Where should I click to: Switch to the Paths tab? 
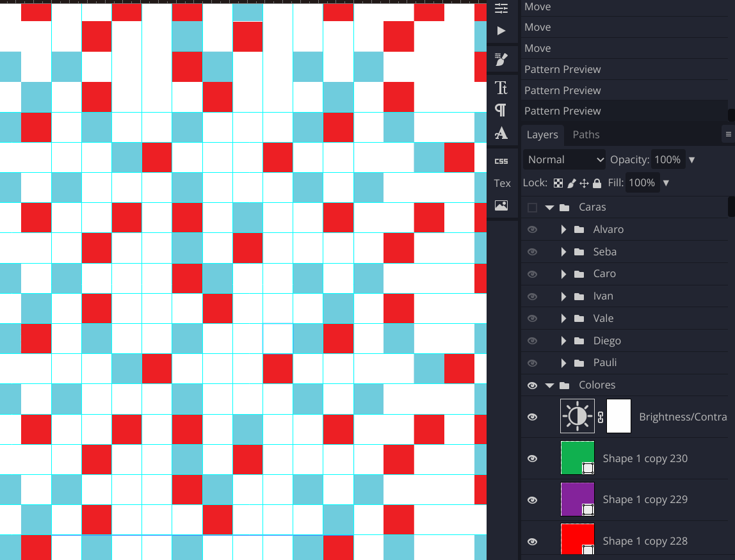[x=586, y=134]
